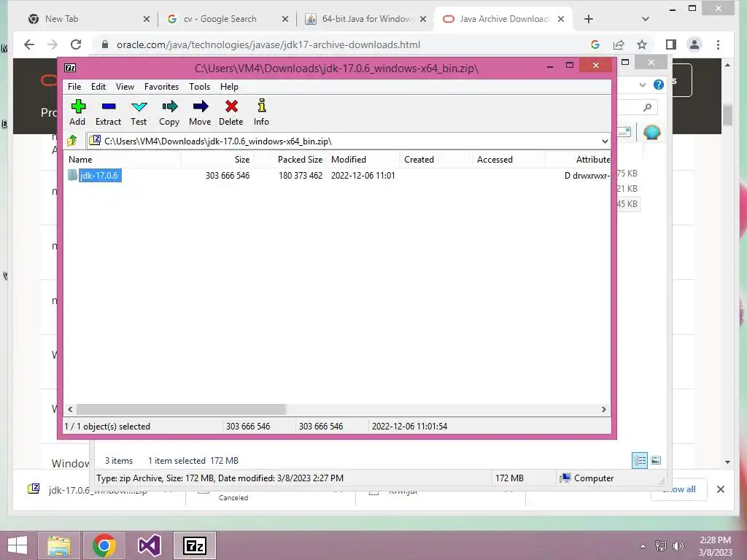The width and height of the screenshot is (747, 560).
Task: Reload the Oracle page
Action: [x=76, y=44]
